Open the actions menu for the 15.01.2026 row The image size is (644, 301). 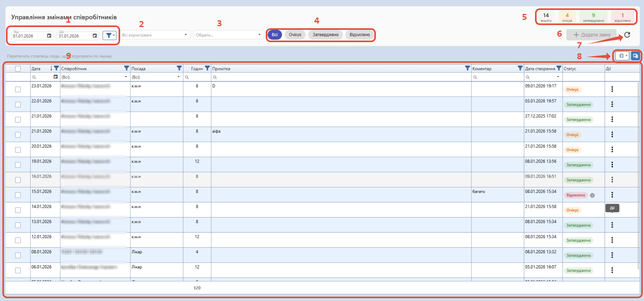[x=612, y=195]
